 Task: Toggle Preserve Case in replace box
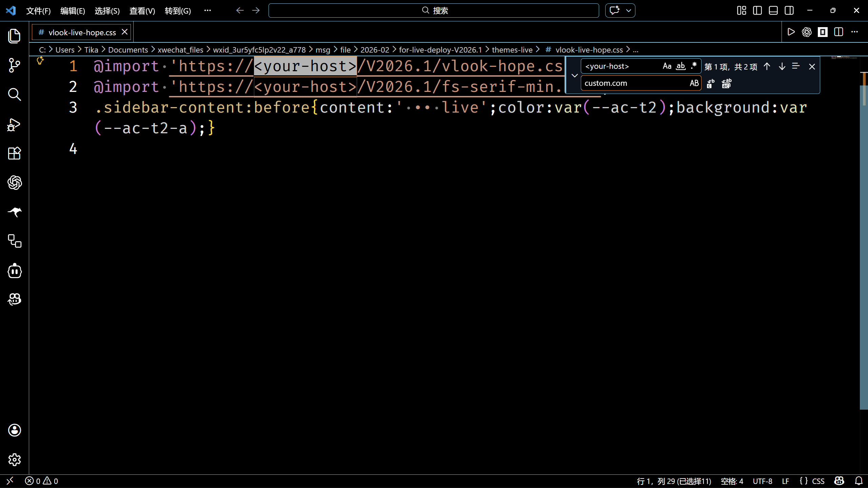(694, 83)
